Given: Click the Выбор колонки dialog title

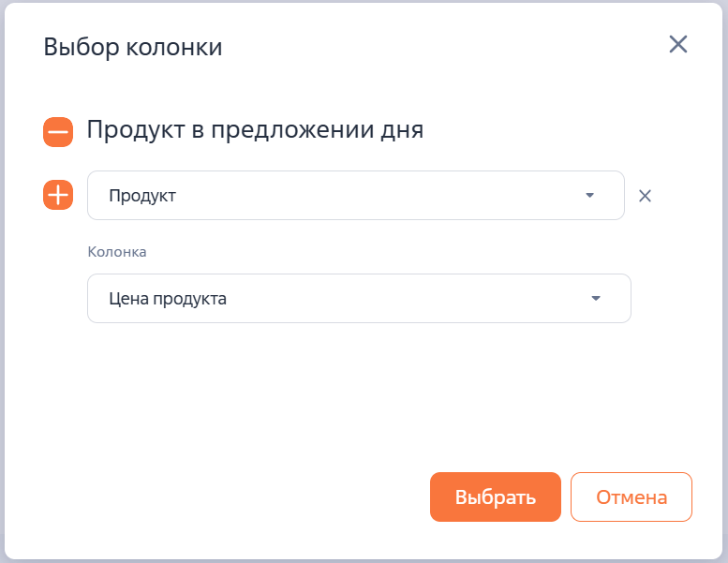Looking at the screenshot, I should (x=133, y=47).
